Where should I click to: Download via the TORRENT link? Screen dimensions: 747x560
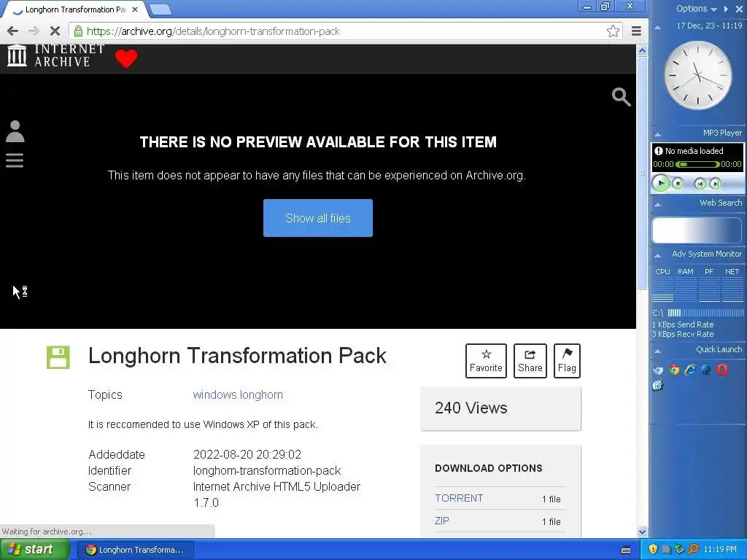pyautogui.click(x=459, y=498)
